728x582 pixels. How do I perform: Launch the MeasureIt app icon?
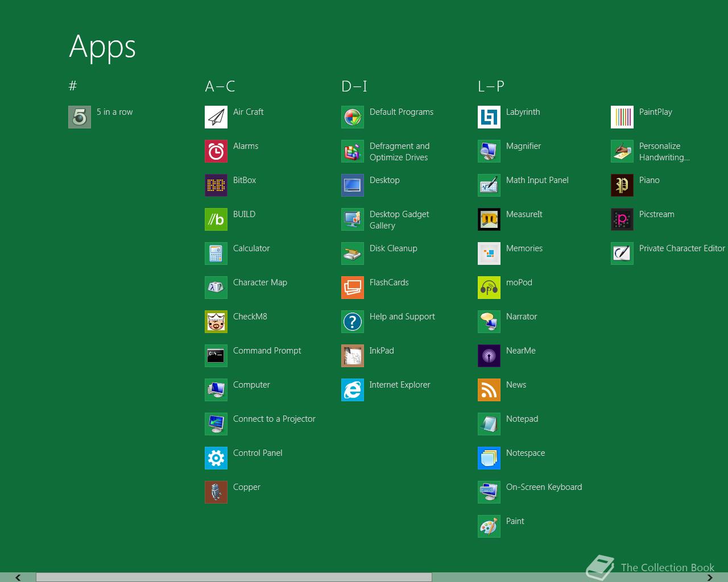click(489, 219)
